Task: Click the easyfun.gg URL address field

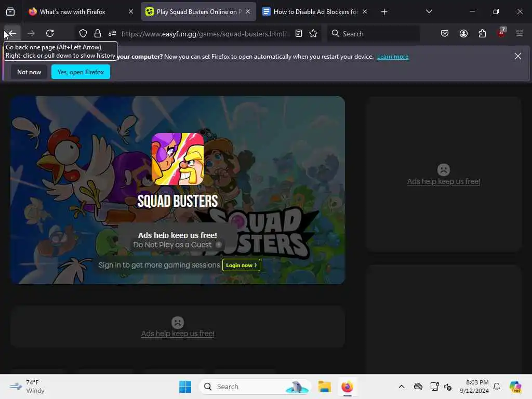Action: [205, 34]
